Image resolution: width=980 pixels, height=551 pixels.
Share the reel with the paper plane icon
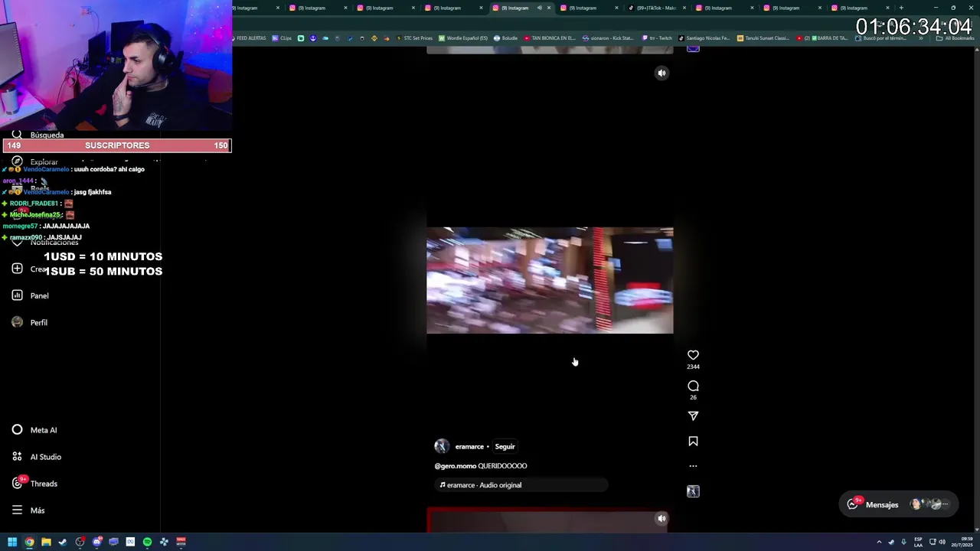click(x=693, y=416)
